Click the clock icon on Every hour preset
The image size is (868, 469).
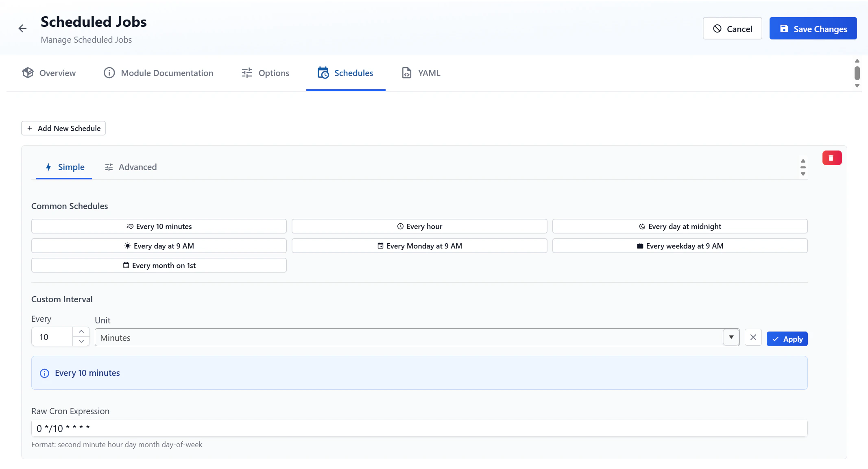400,226
